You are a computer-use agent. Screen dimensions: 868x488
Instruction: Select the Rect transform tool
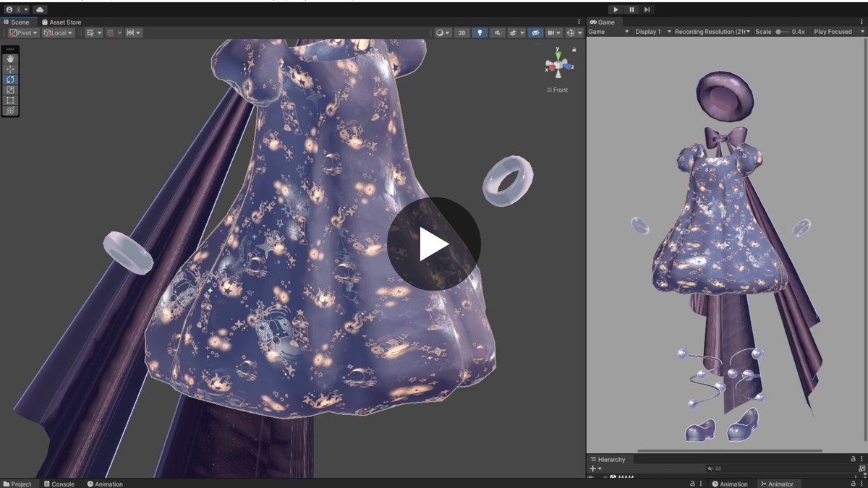[10, 100]
